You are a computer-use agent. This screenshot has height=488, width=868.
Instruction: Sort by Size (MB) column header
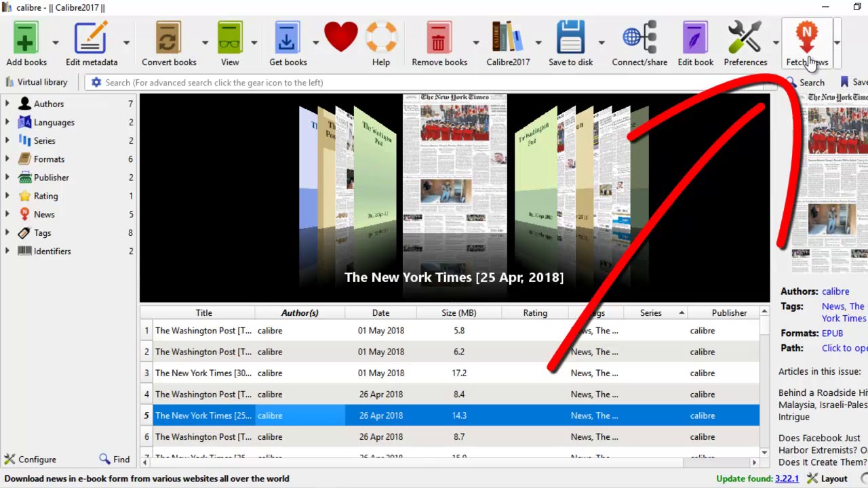[459, 312]
